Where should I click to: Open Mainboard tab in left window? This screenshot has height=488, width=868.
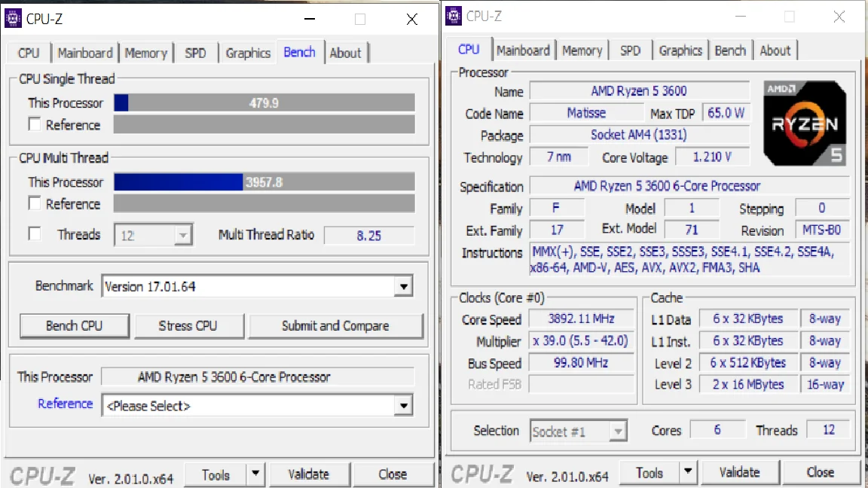click(x=85, y=53)
